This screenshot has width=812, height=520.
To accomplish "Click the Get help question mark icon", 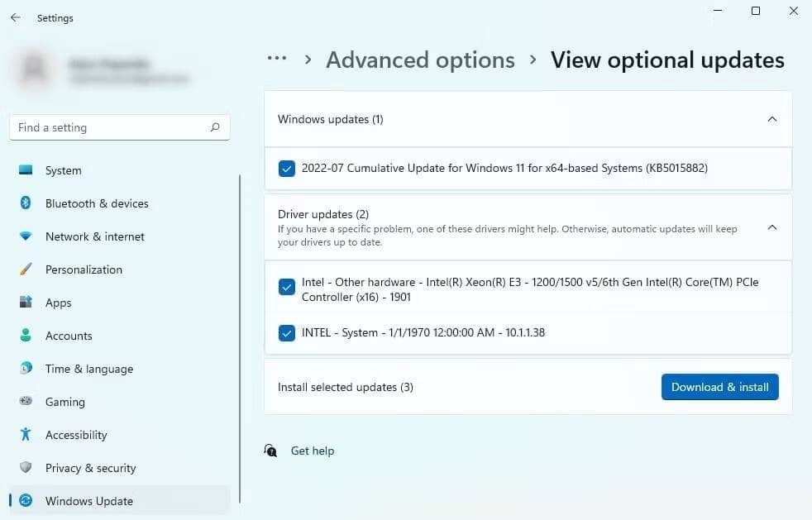I will pyautogui.click(x=270, y=451).
